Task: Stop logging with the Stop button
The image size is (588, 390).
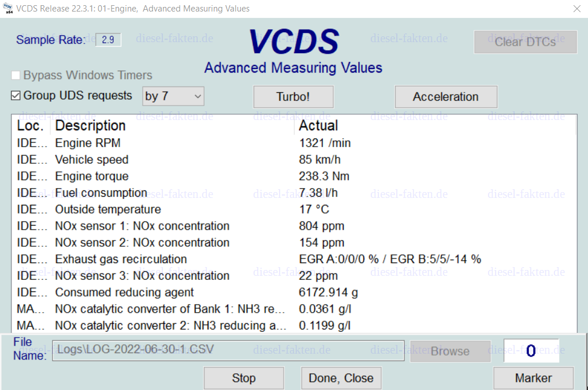Action: (x=244, y=378)
